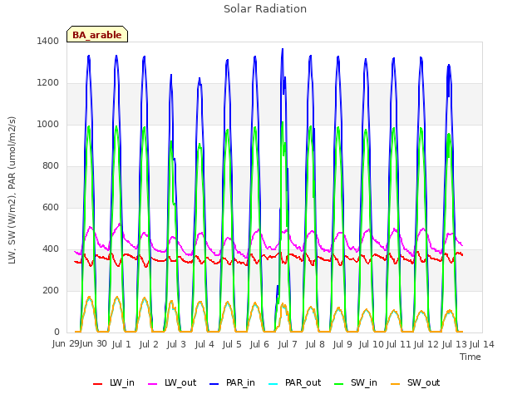Click the 1200 y-axis tick label
The height and width of the screenshot is (399, 532).
click(48, 83)
